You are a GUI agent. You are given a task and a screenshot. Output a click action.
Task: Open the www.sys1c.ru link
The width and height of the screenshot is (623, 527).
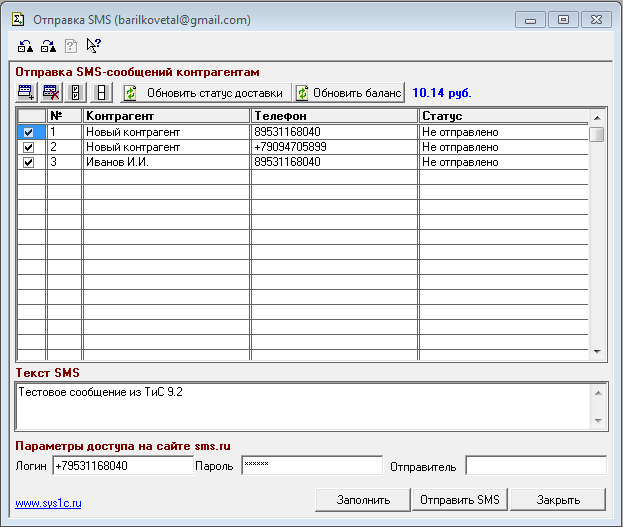pyautogui.click(x=45, y=503)
